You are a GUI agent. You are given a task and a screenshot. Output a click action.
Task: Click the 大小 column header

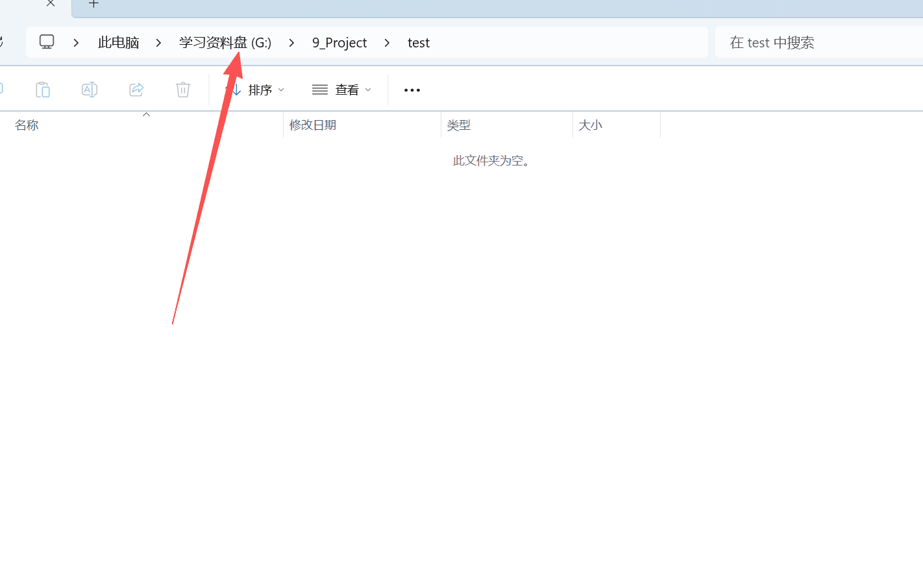pyautogui.click(x=590, y=125)
